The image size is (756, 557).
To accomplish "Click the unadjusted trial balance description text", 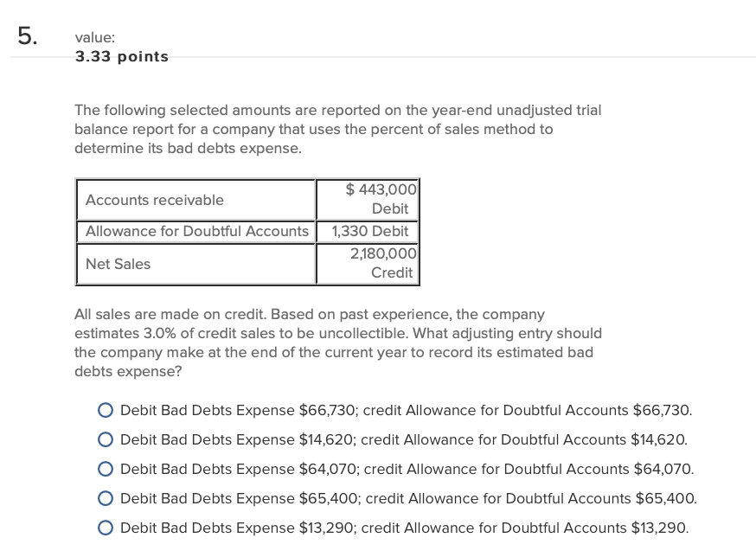I will point(337,129).
